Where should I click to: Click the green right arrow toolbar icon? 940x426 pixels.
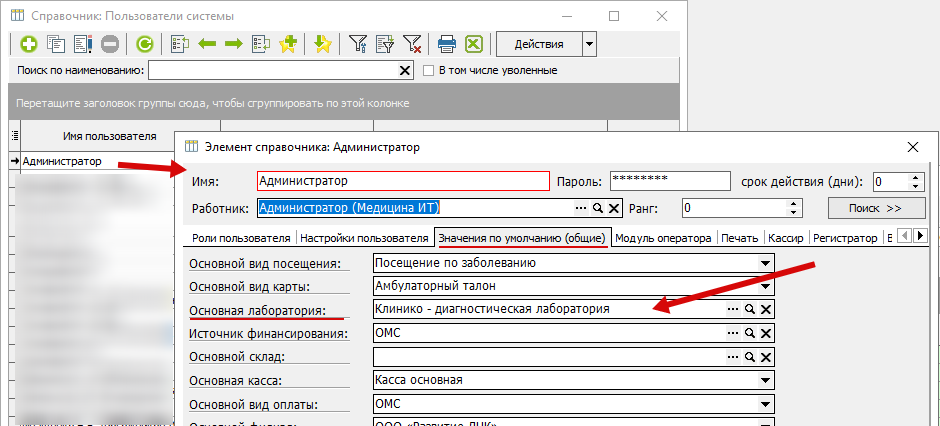click(x=233, y=44)
